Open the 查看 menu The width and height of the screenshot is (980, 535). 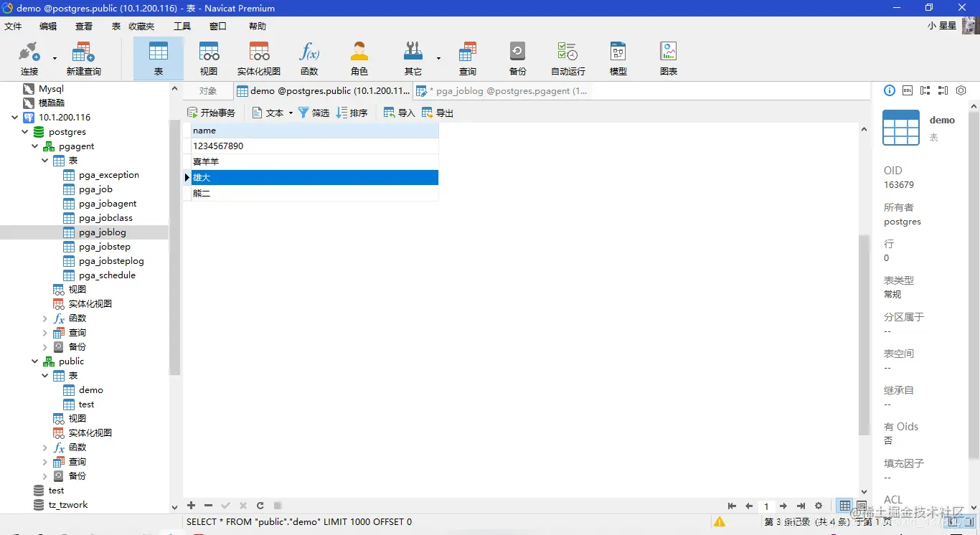[x=84, y=27]
